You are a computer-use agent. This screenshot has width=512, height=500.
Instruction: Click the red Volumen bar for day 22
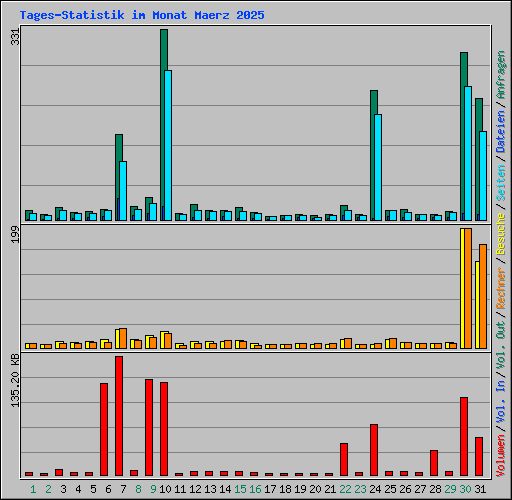pos(344,459)
